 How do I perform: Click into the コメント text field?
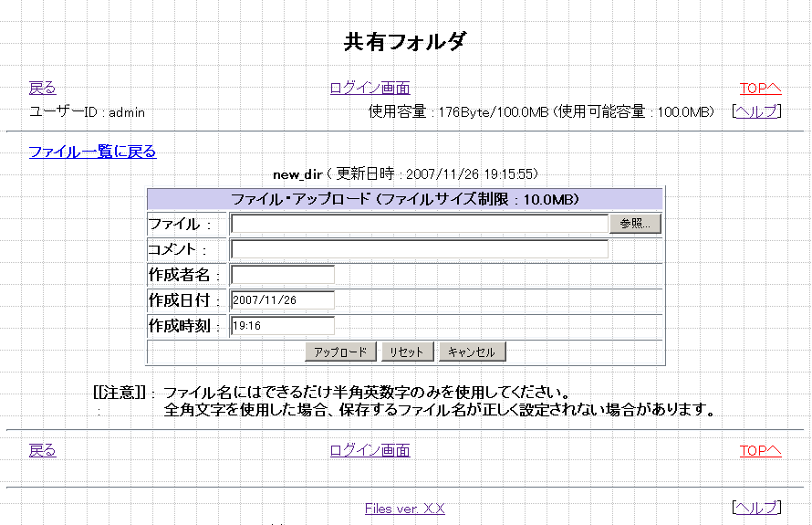pyautogui.click(x=419, y=249)
